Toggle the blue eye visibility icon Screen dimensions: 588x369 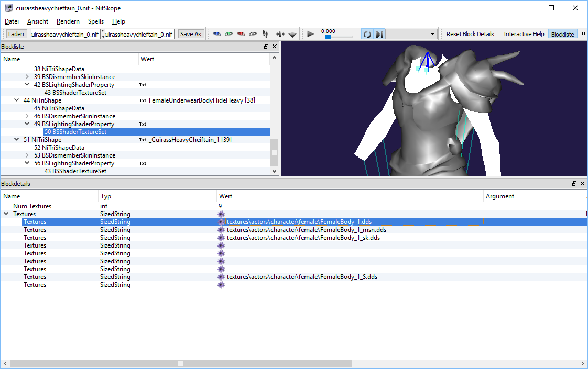click(x=217, y=33)
